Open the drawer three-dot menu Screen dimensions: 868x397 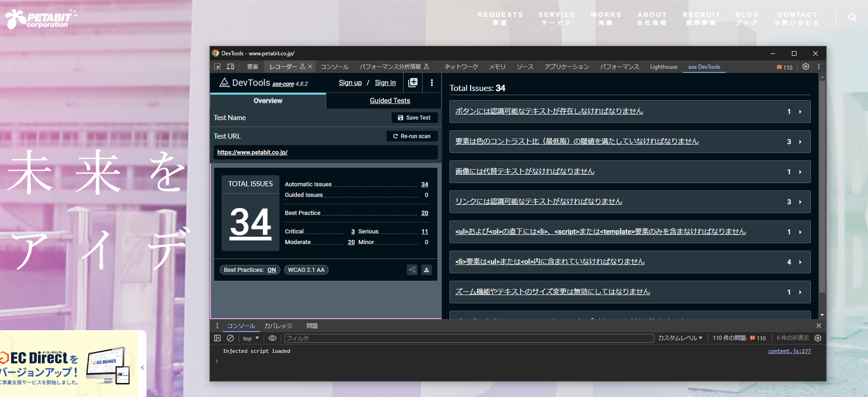[217, 326]
